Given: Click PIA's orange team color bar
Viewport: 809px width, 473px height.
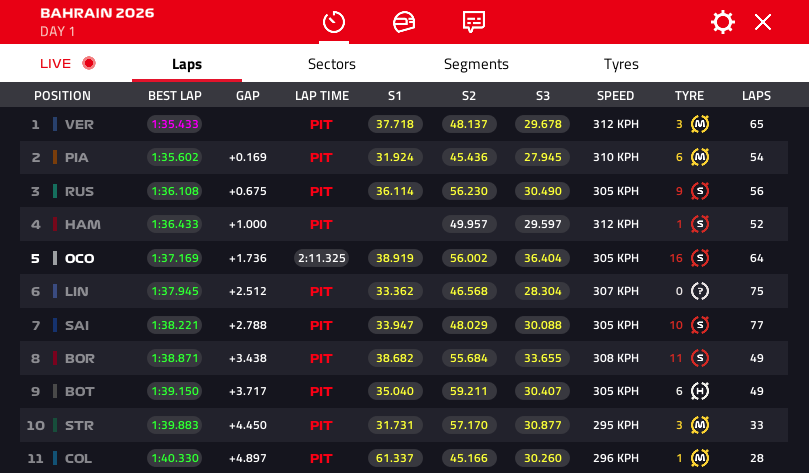Looking at the screenshot, I should pos(55,158).
